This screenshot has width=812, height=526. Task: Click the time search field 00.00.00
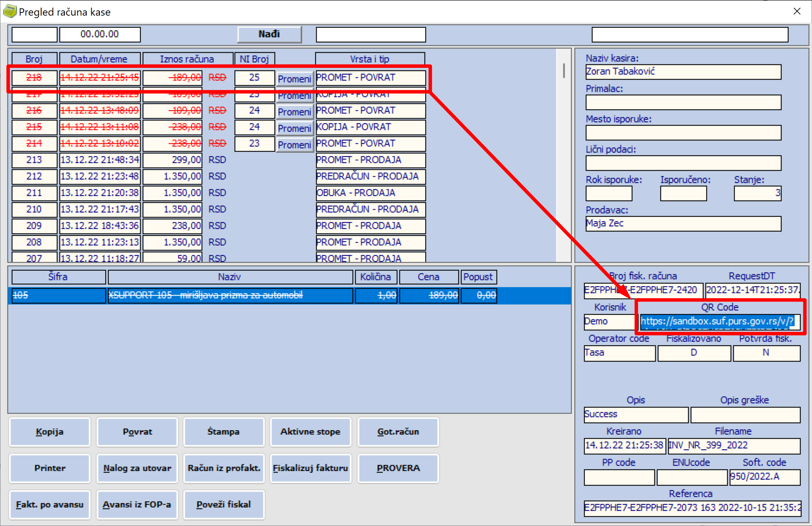[x=100, y=34]
